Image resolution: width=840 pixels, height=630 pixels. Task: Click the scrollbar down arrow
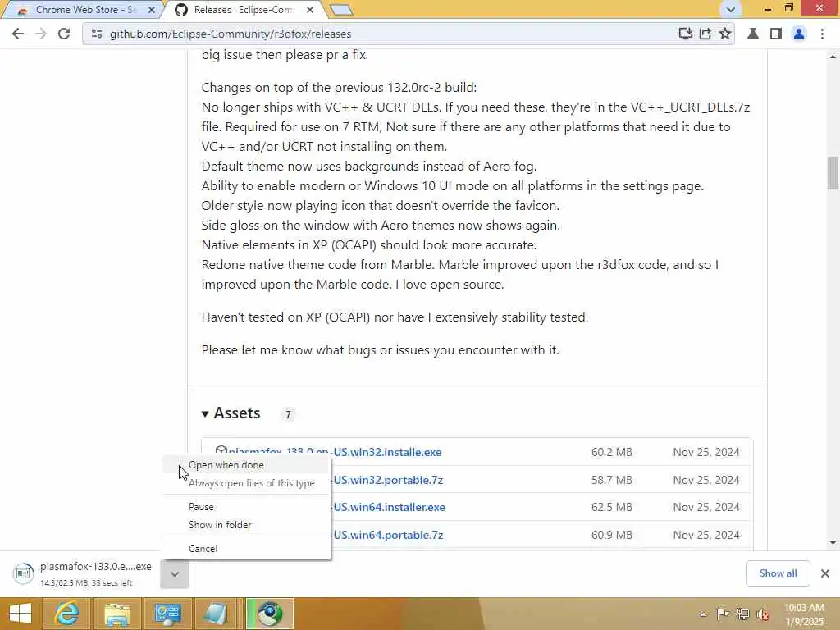[x=833, y=543]
